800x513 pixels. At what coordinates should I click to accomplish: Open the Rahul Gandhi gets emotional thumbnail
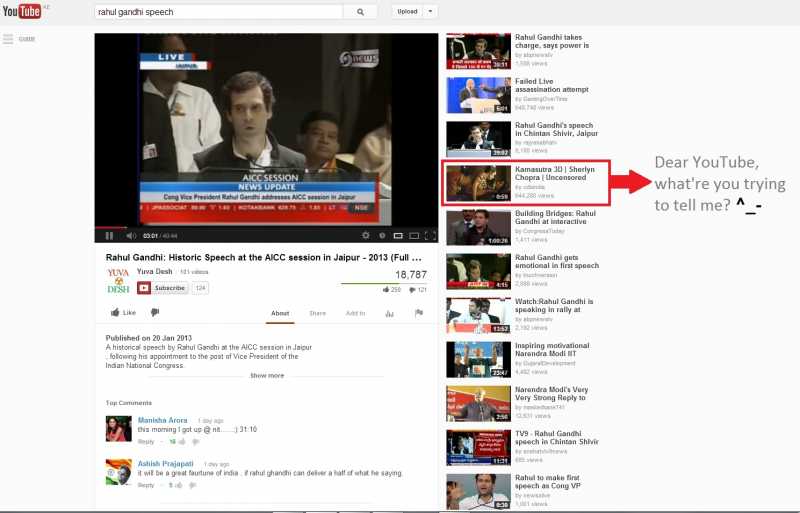pyautogui.click(x=478, y=271)
